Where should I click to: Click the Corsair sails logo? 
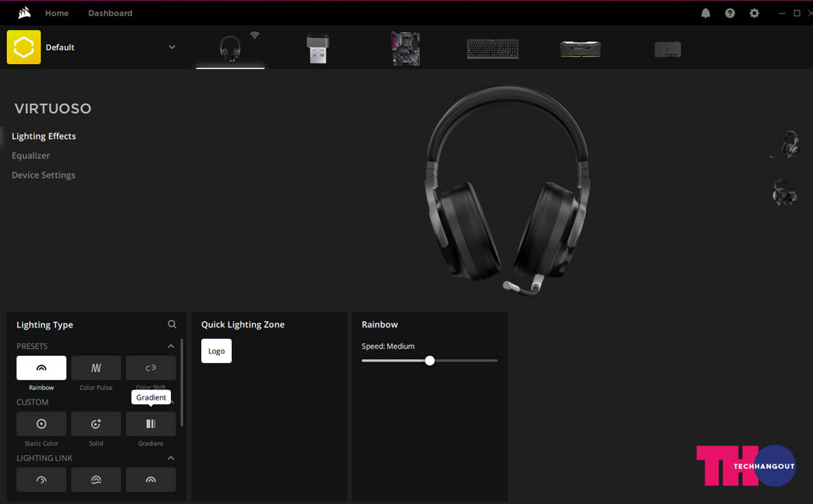pyautogui.click(x=25, y=13)
